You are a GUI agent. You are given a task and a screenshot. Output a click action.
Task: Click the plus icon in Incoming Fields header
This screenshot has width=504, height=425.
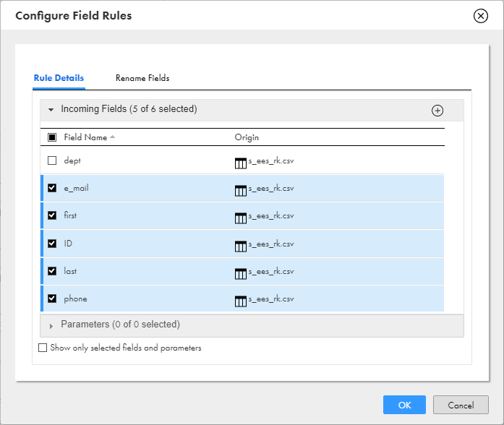pos(437,111)
